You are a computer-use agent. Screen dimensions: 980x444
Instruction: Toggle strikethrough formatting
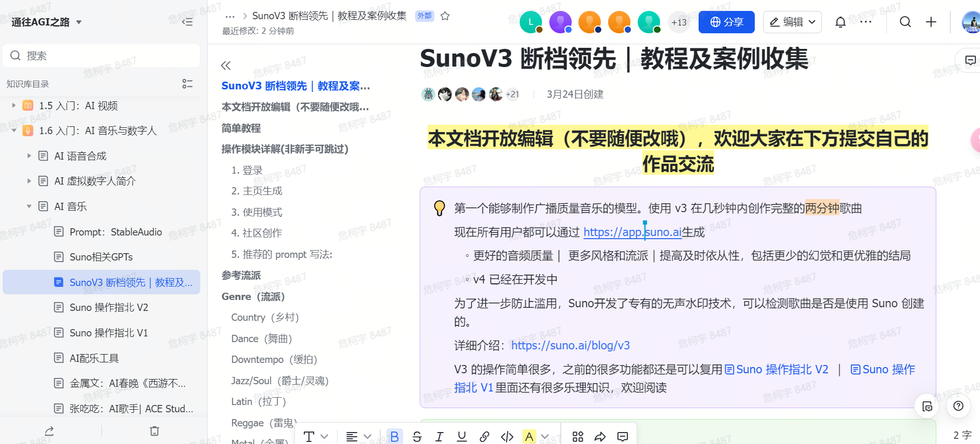(x=417, y=436)
